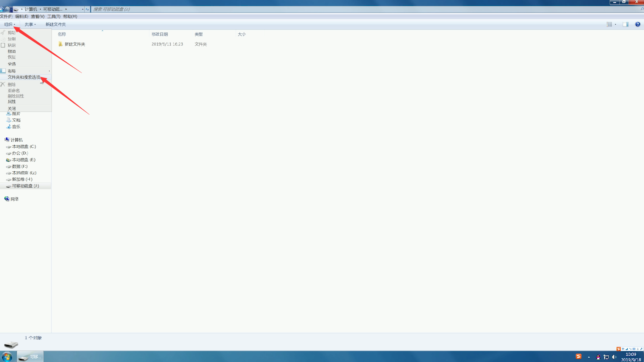Open the 文件(F) menu
The height and width of the screenshot is (362, 644).
point(6,16)
